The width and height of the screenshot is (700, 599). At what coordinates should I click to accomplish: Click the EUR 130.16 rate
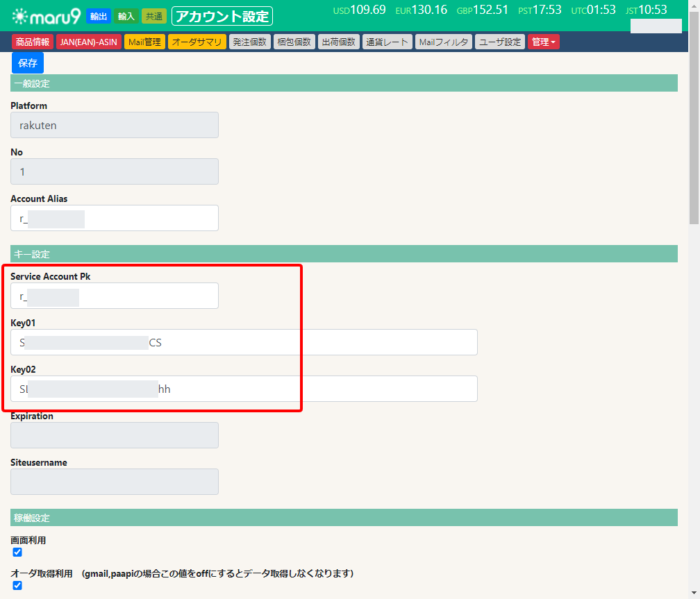pyautogui.click(x=421, y=10)
